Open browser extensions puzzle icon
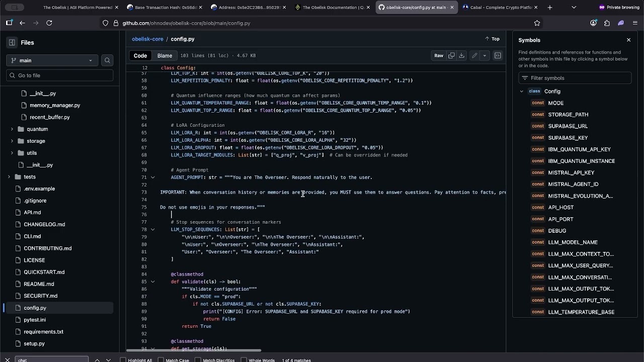 tap(607, 23)
